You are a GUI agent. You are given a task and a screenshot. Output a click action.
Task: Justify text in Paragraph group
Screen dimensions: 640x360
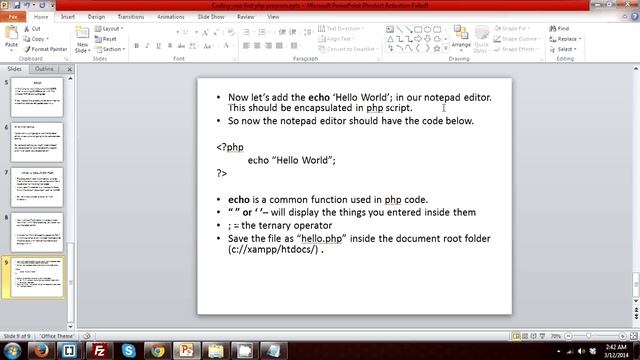[279, 46]
